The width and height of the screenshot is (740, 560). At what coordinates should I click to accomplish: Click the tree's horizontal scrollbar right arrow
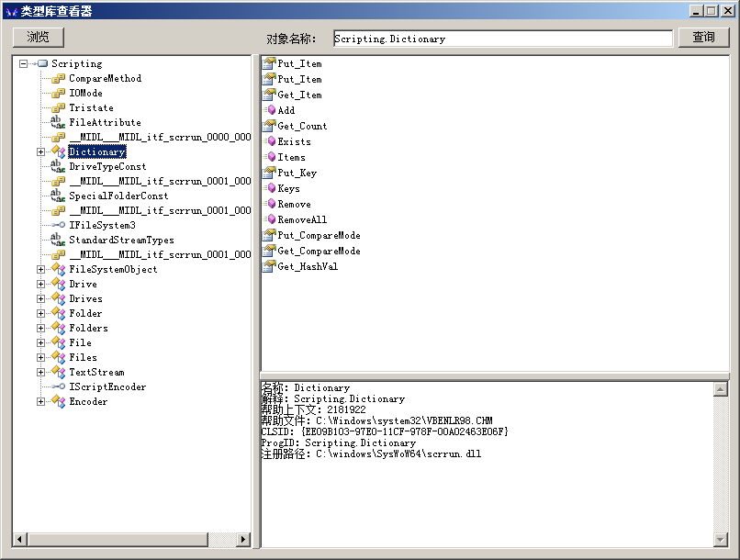click(243, 539)
